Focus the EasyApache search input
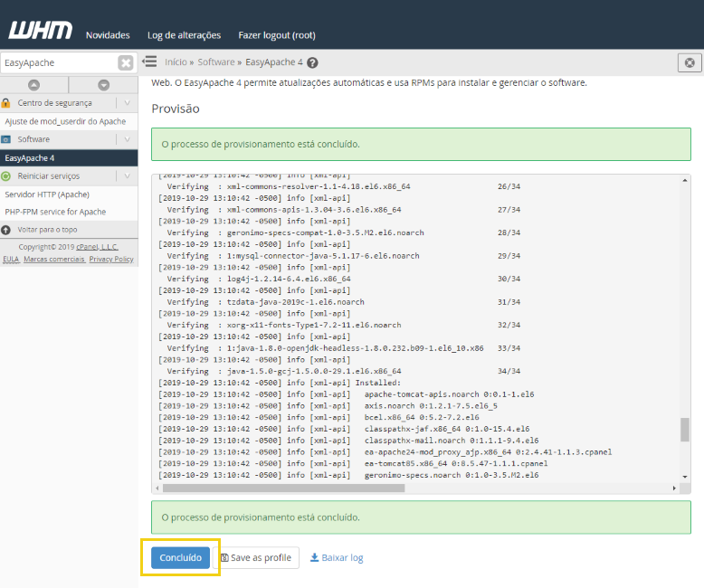The width and height of the screenshot is (704, 588). click(59, 62)
